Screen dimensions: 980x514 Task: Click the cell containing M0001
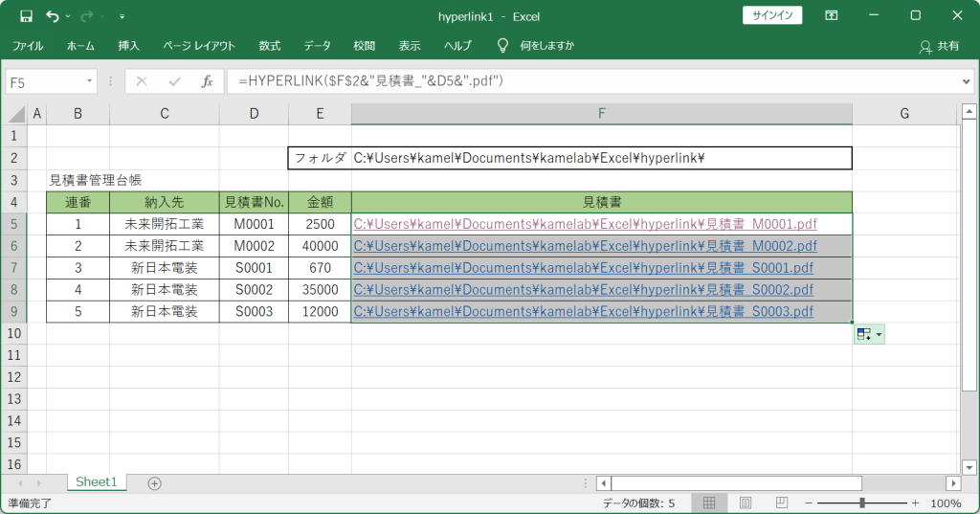tap(254, 224)
